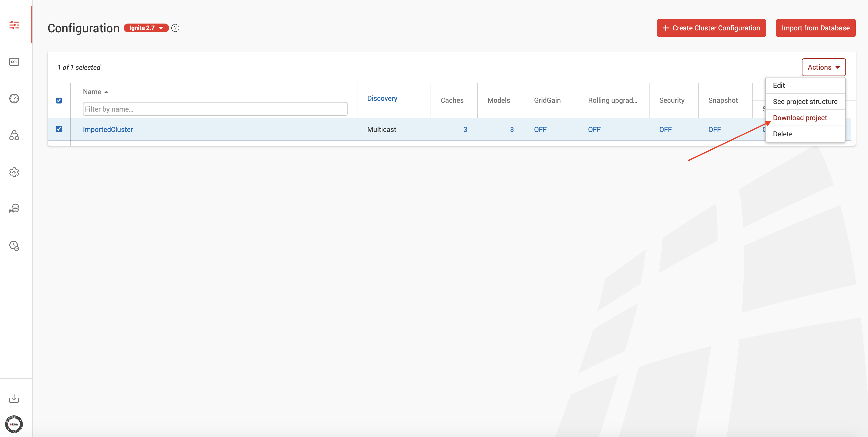
Task: Open the clock sidebar icon
Action: point(14,245)
